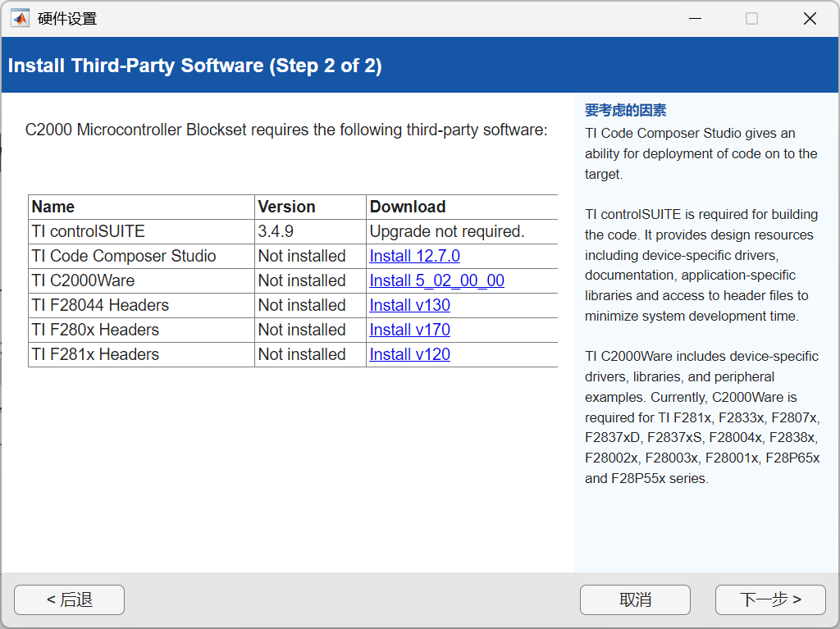The height and width of the screenshot is (629, 840).
Task: Click the Install Third-Party Software step title
Action: (195, 66)
